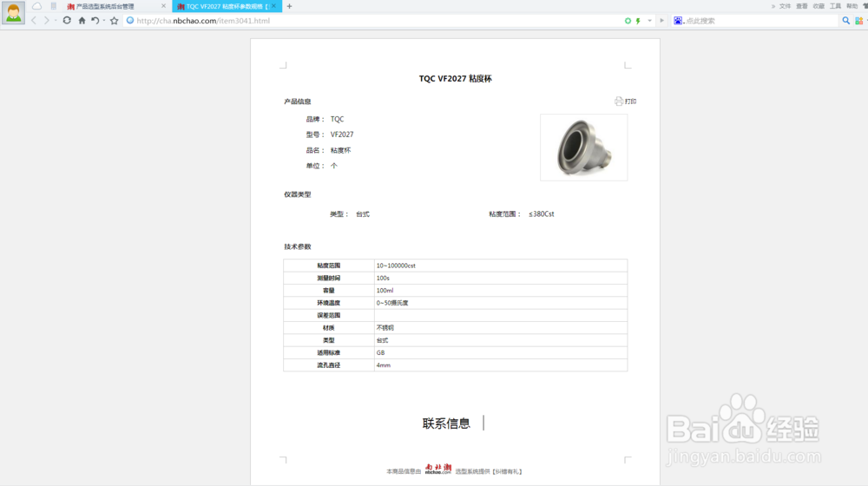Image resolution: width=868 pixels, height=486 pixels.
Task: Select the 10~100000cst table cell
Action: [501, 266]
